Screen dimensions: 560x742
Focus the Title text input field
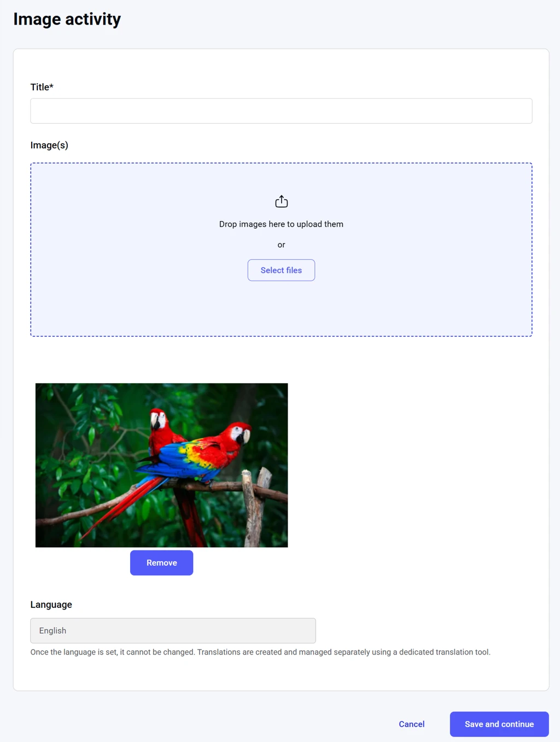(281, 111)
